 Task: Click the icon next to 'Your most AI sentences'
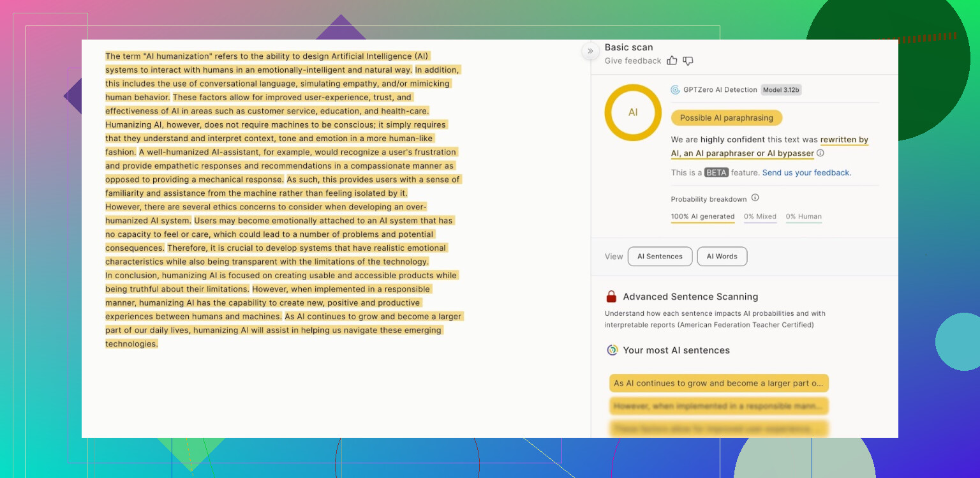tap(612, 350)
